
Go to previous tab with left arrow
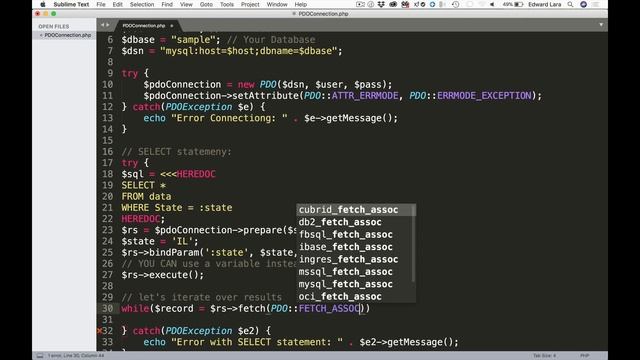click(102, 25)
